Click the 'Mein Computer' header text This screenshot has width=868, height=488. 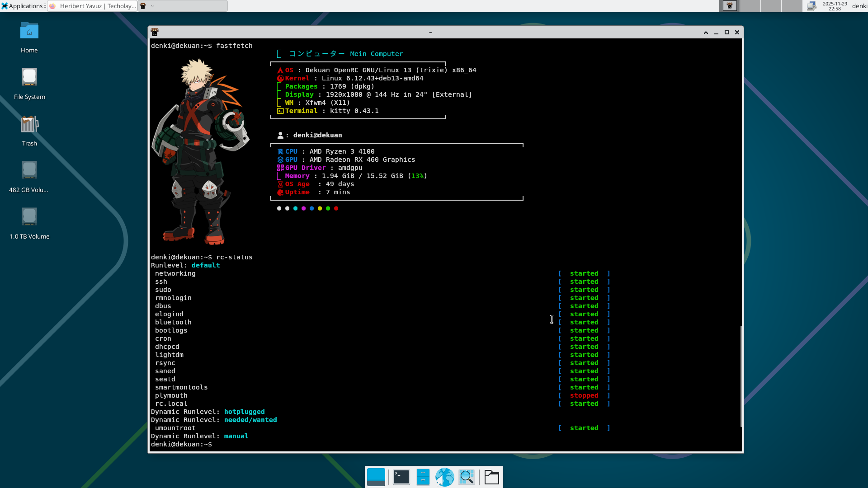coord(377,54)
